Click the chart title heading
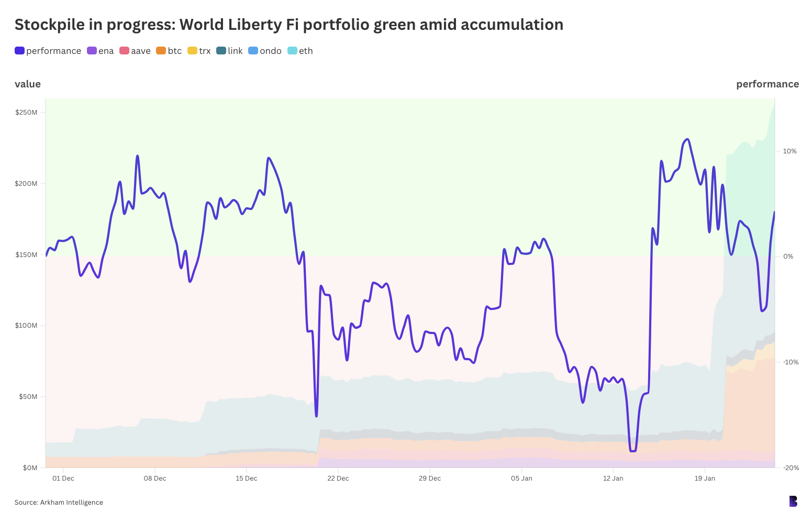This screenshot has height=523, width=812. click(288, 25)
